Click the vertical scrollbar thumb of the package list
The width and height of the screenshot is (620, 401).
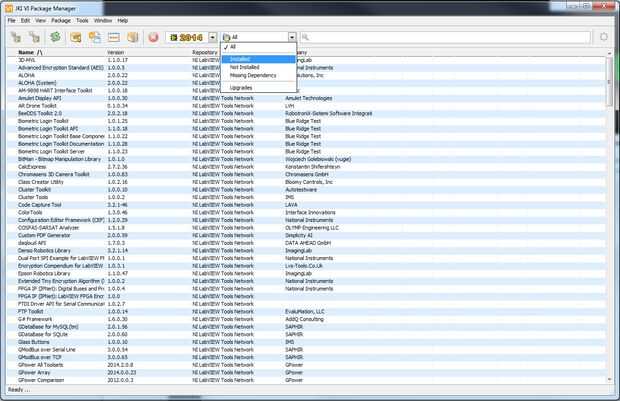[x=609, y=82]
